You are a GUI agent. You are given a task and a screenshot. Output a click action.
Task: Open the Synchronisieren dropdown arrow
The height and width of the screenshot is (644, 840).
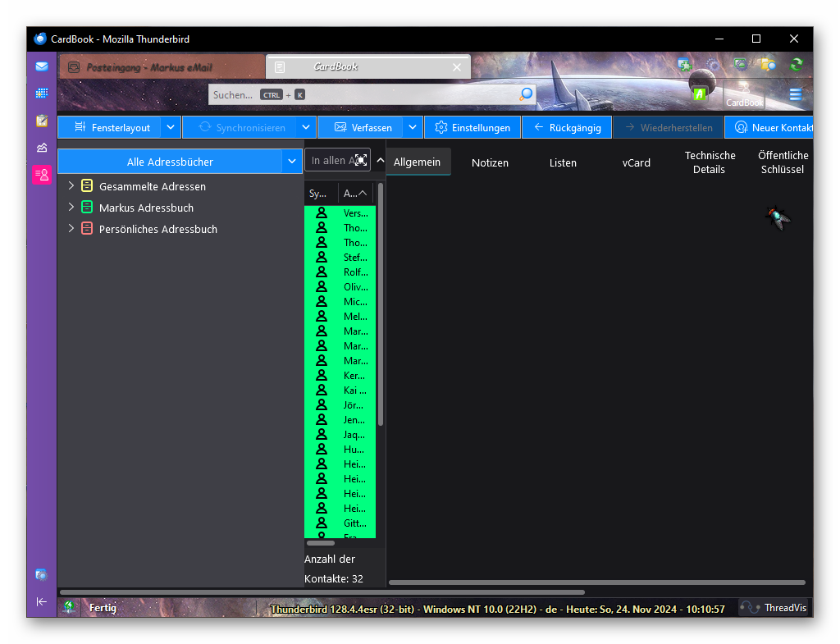pos(306,127)
